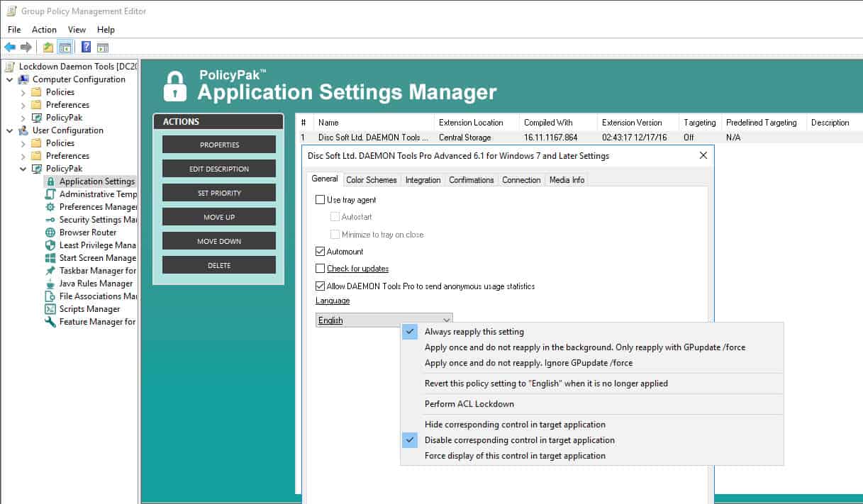Collapse the Computer Configuration tree node
The height and width of the screenshot is (504, 863).
pyautogui.click(x=10, y=79)
